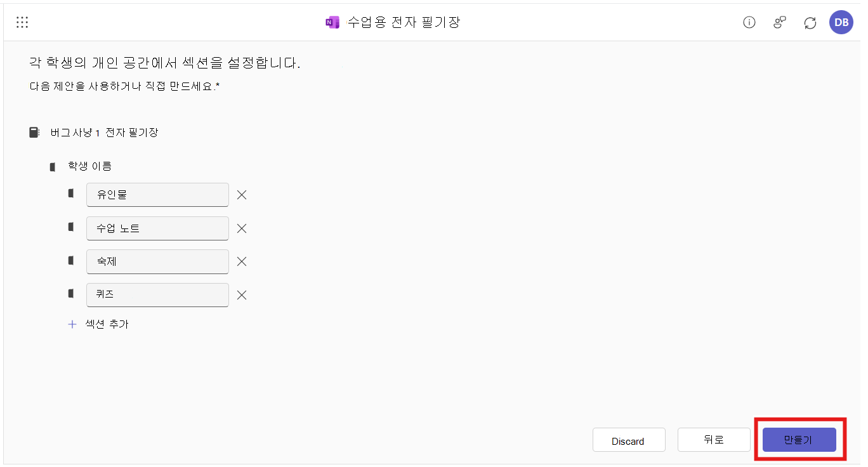Image resolution: width=868 pixels, height=467 pixels.
Task: Click the refresh sync icon
Action: [810, 22]
